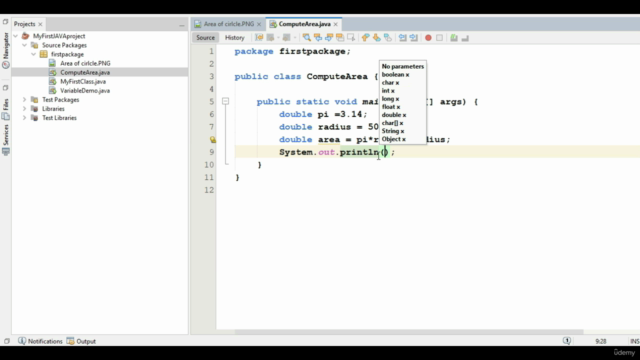640x360 pixels.
Task: Close the Area of cirlcle.PNG tab
Action: pyautogui.click(x=259, y=24)
